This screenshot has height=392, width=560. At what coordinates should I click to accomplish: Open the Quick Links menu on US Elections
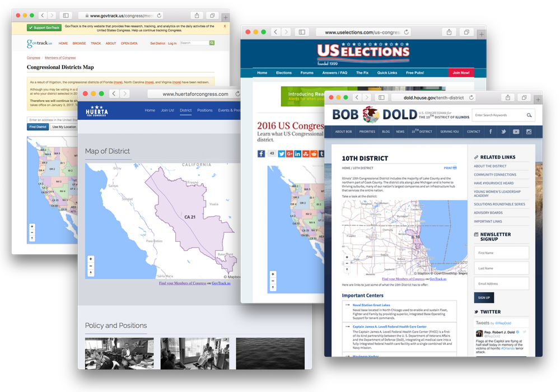tap(387, 73)
